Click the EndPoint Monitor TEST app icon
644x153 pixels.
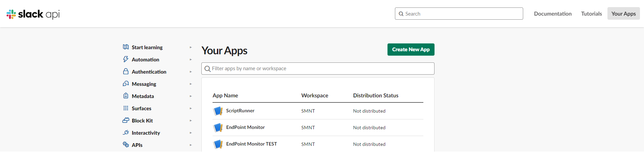tap(218, 144)
